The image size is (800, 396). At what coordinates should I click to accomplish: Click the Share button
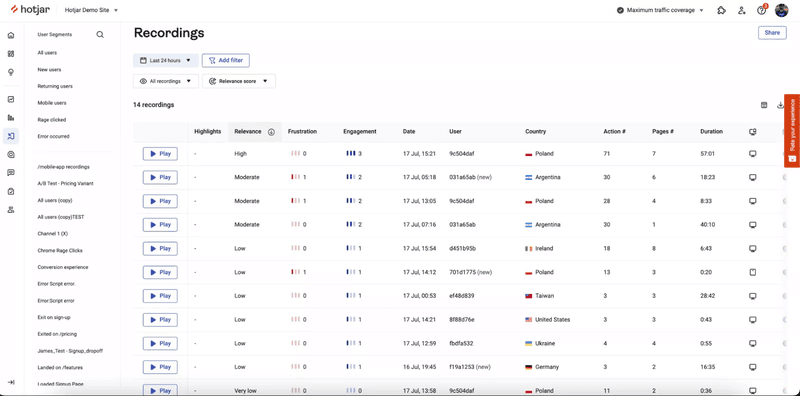click(x=772, y=33)
